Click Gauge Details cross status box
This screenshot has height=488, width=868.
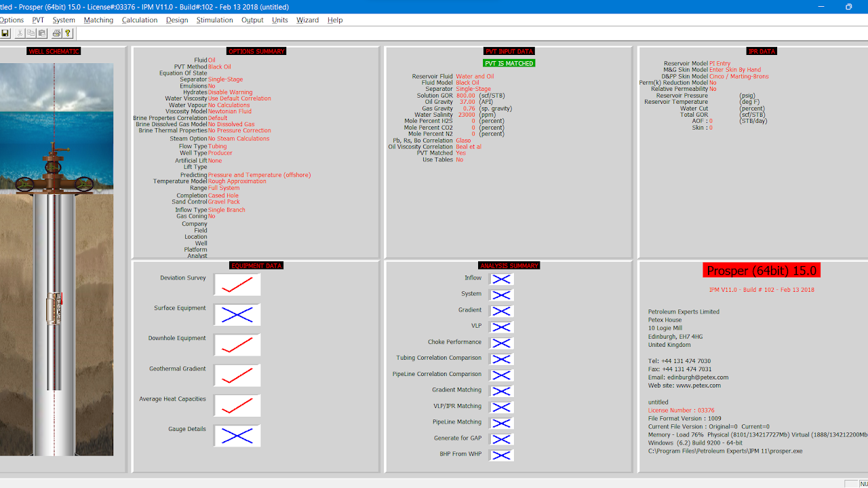tap(237, 436)
